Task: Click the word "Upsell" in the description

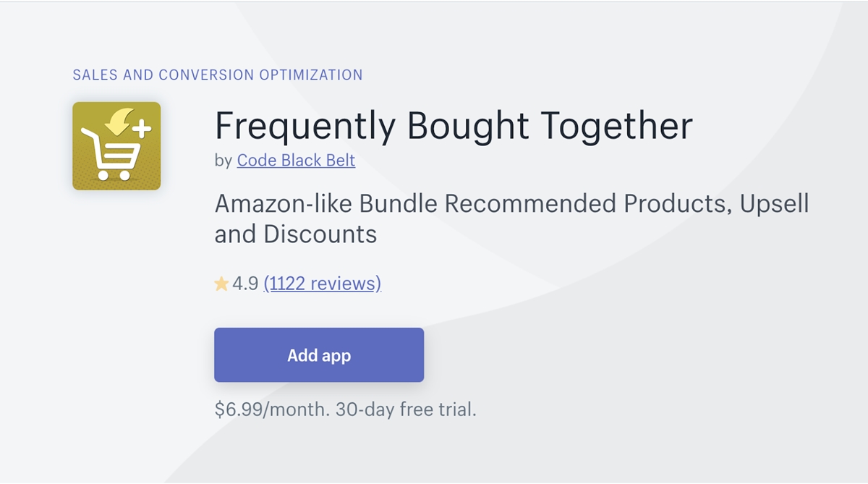Action: click(x=773, y=204)
